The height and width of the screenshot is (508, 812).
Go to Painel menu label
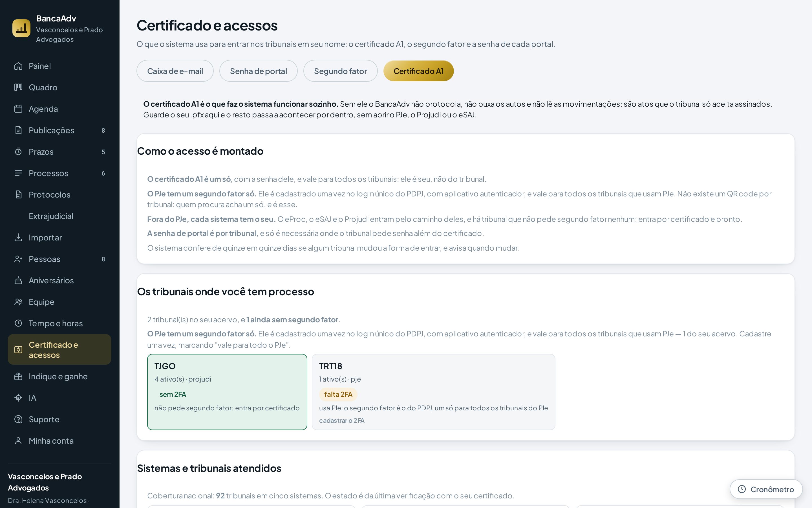click(x=39, y=66)
